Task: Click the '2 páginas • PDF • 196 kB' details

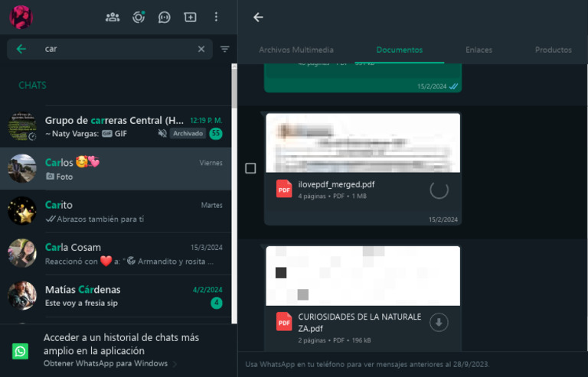Action: [335, 340]
